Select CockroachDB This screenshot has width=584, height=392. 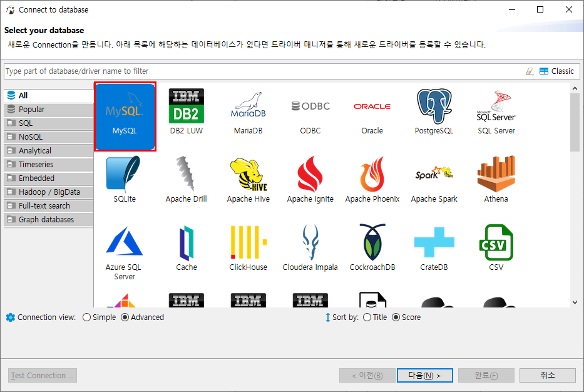tap(372, 247)
